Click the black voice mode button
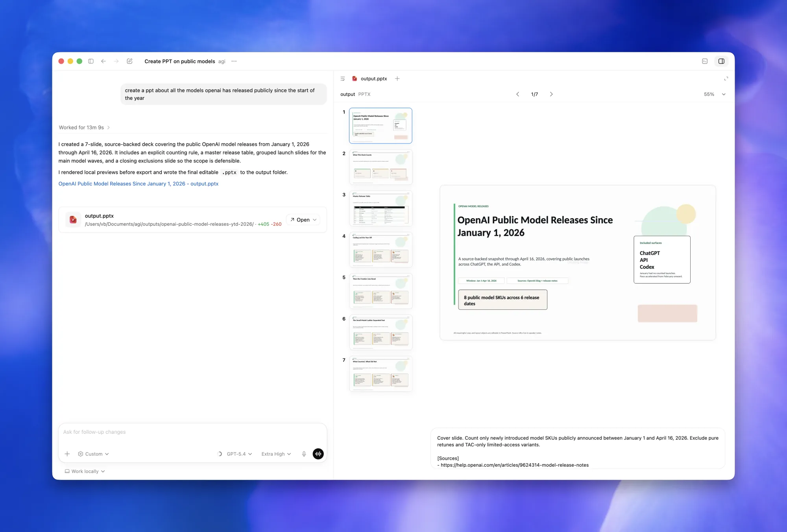 pos(318,454)
